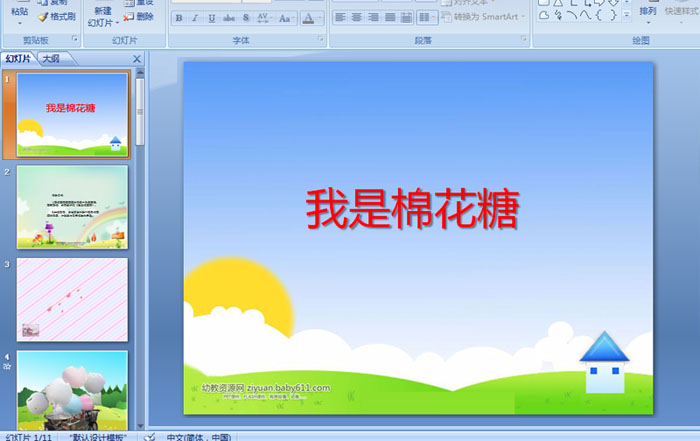Center the text
Image resolution: width=700 pixels, height=441 pixels.
pyautogui.click(x=357, y=17)
